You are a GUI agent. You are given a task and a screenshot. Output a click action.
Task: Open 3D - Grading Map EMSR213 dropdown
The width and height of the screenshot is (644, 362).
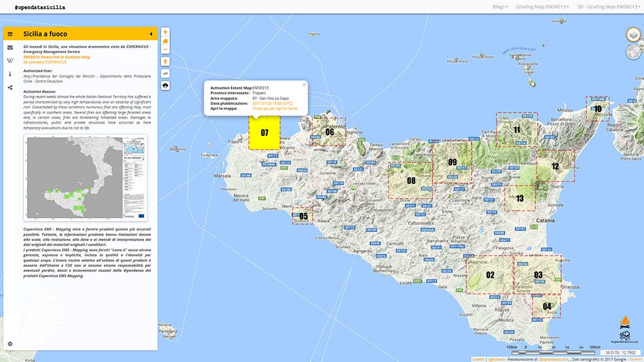coord(608,6)
